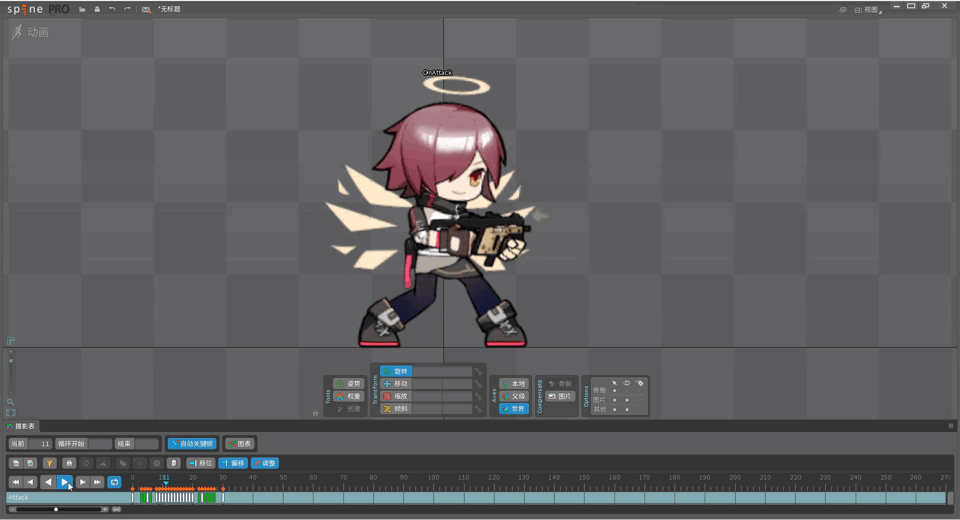Activate the 移动 translate transform tool
The height and width of the screenshot is (520, 960).
coord(396,383)
